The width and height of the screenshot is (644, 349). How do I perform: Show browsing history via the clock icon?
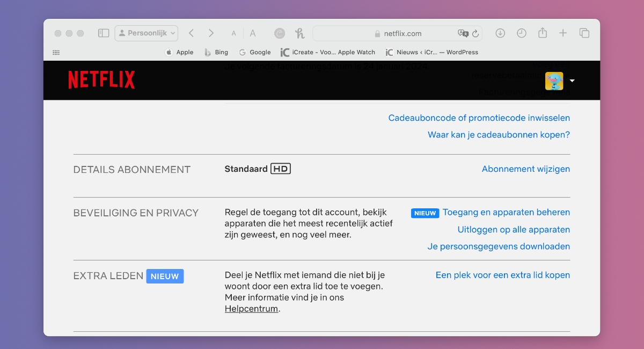521,33
